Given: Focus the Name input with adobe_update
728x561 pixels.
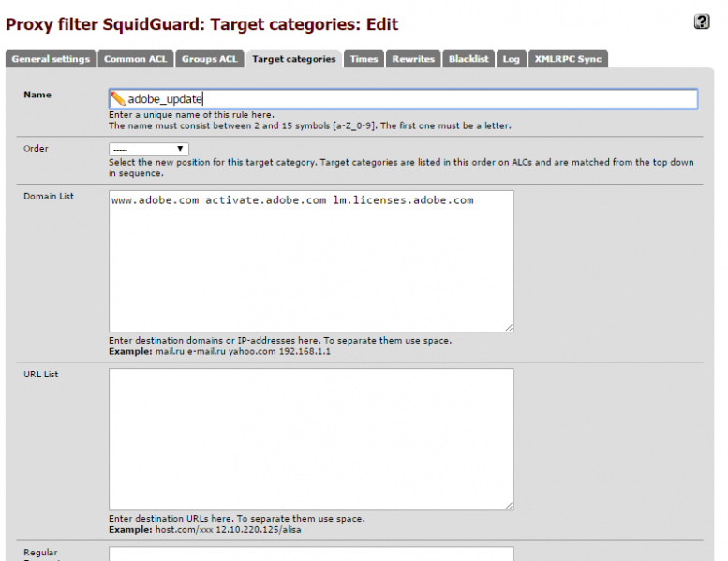Looking at the screenshot, I should click(x=403, y=99).
